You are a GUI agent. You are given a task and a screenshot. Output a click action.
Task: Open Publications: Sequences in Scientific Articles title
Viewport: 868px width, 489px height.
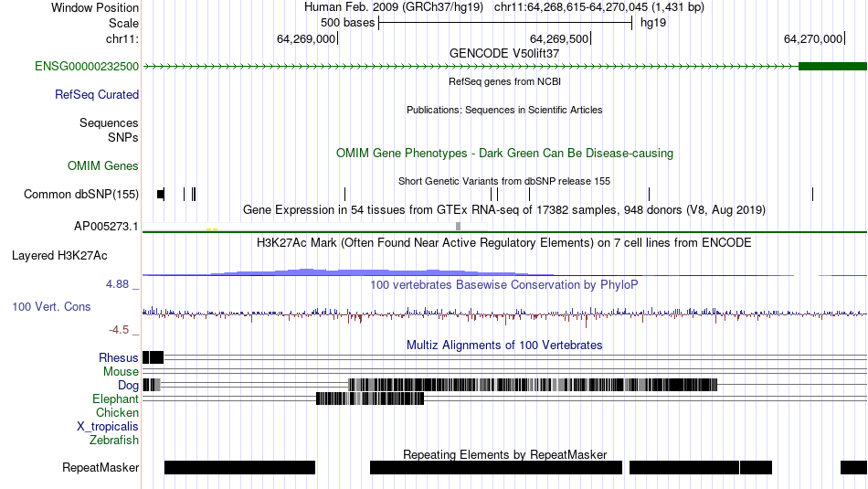(x=504, y=110)
